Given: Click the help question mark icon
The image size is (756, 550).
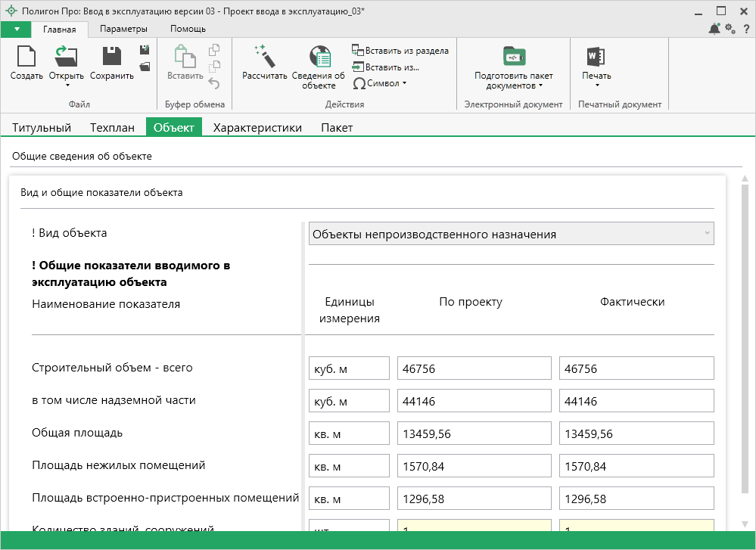Looking at the screenshot, I should click(746, 29).
